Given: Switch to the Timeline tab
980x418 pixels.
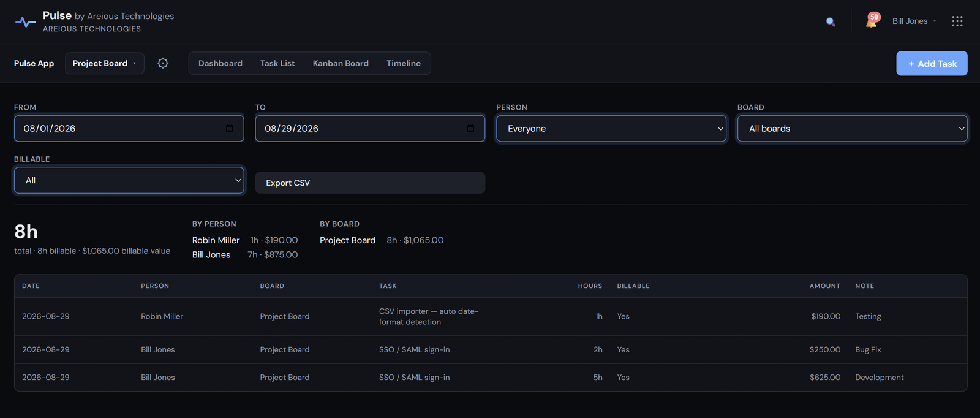Looking at the screenshot, I should coord(404,63).
